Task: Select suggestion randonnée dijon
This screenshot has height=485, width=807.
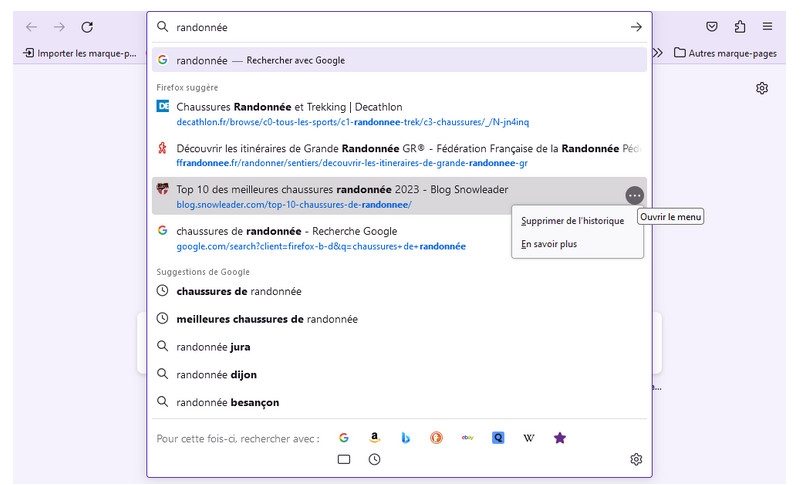Action: (x=399, y=374)
